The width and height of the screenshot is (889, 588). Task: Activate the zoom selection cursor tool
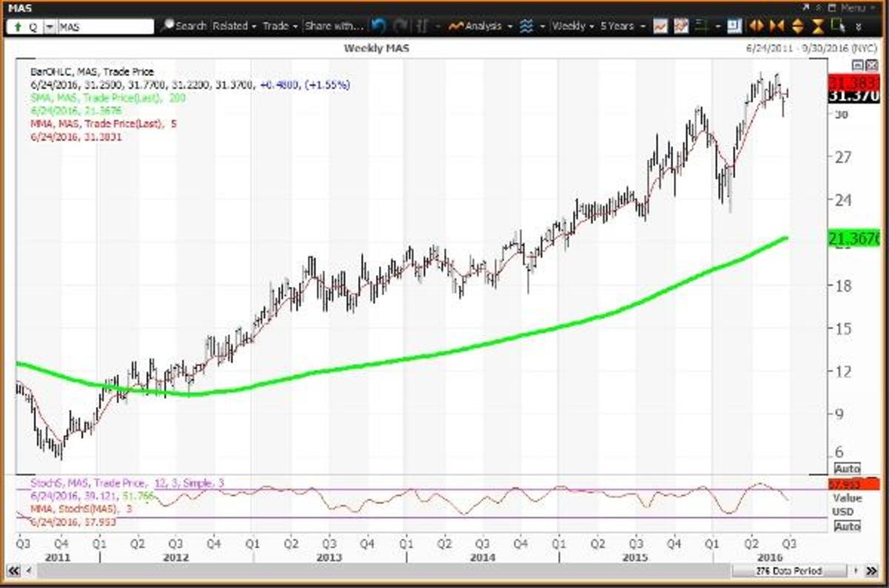[x=837, y=26]
